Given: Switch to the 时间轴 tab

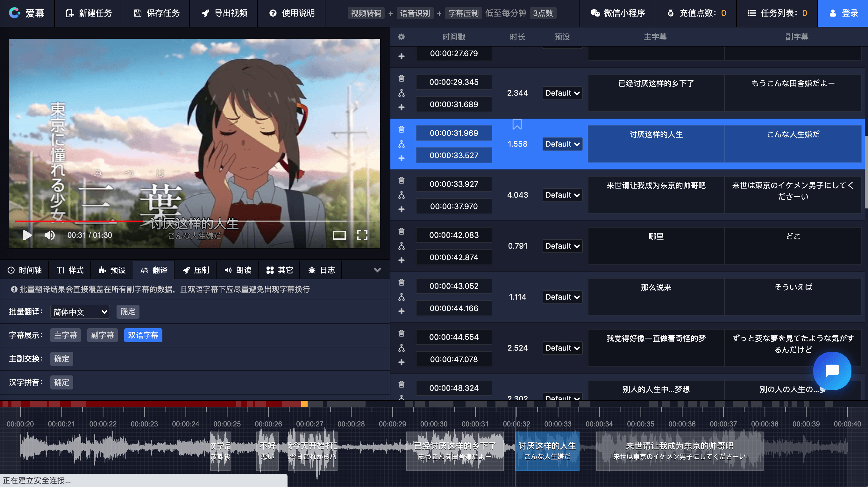Looking at the screenshot, I should pyautogui.click(x=25, y=270).
